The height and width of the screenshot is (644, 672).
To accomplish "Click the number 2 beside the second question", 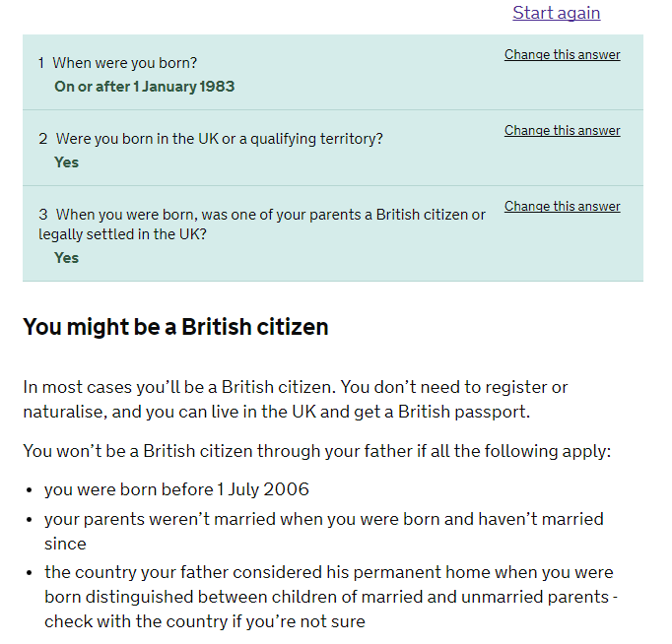I will 42,139.
